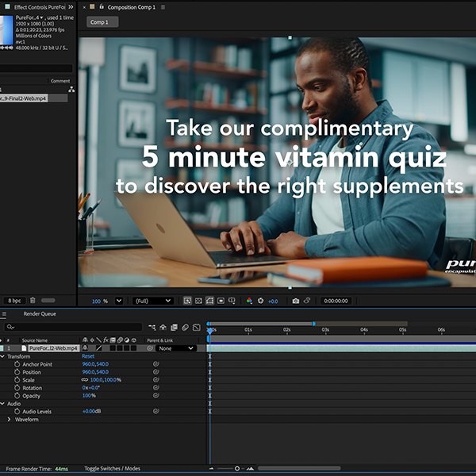Expand the Waveform property group
This screenshot has width=476, height=476.
tap(10, 420)
